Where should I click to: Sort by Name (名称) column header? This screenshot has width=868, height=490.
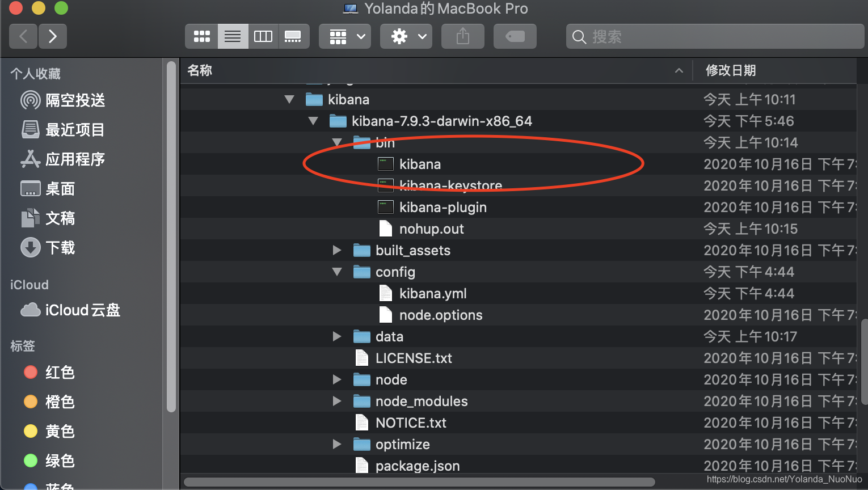(200, 70)
